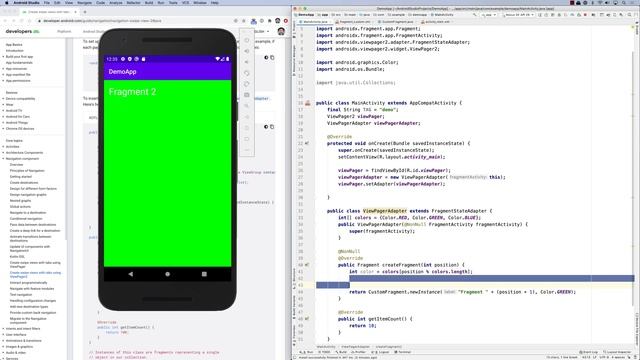Screen dimensions: 640x360
Task: Open the Event Log tool window
Action: [588, 352]
